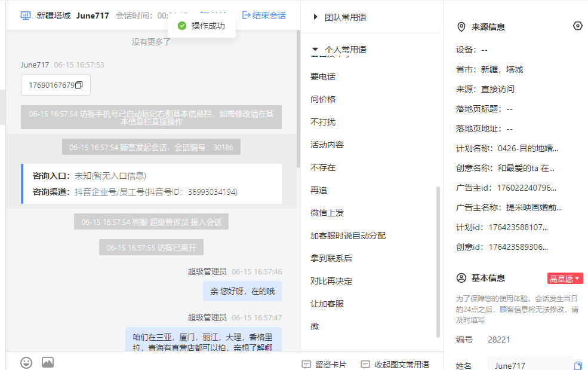Click the 设备 row in 来源信息
The image size is (588, 370).
pyautogui.click(x=472, y=50)
